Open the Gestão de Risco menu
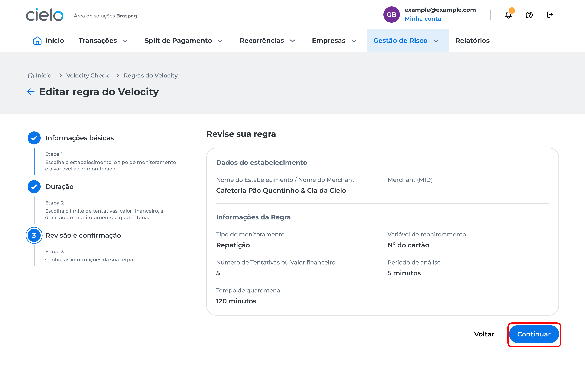585x392 pixels. click(x=406, y=41)
